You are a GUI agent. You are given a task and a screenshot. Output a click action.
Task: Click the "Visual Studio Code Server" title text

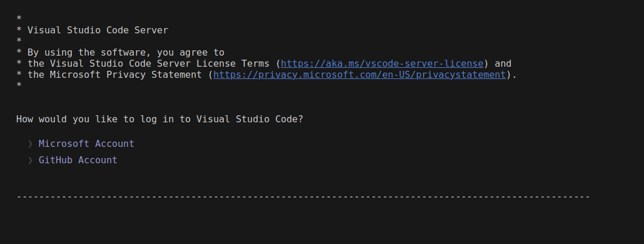[98, 30]
